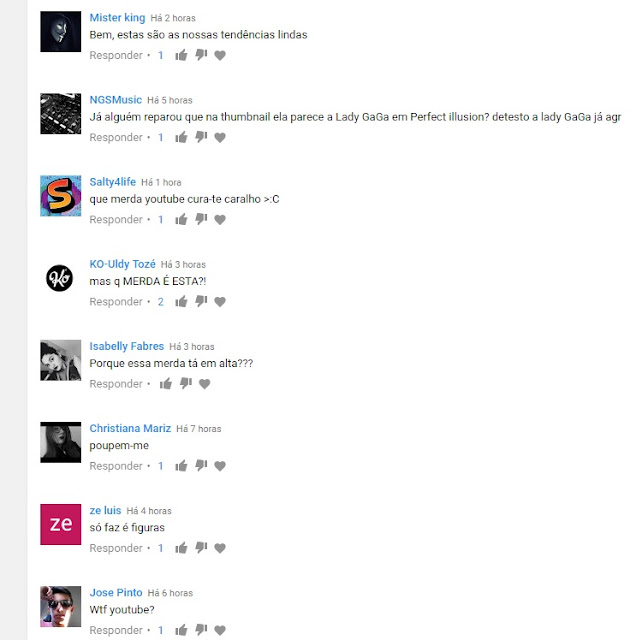Heart Mister king's comment
Image resolution: width=636 pixels, height=640 pixels.
pyautogui.click(x=220, y=55)
